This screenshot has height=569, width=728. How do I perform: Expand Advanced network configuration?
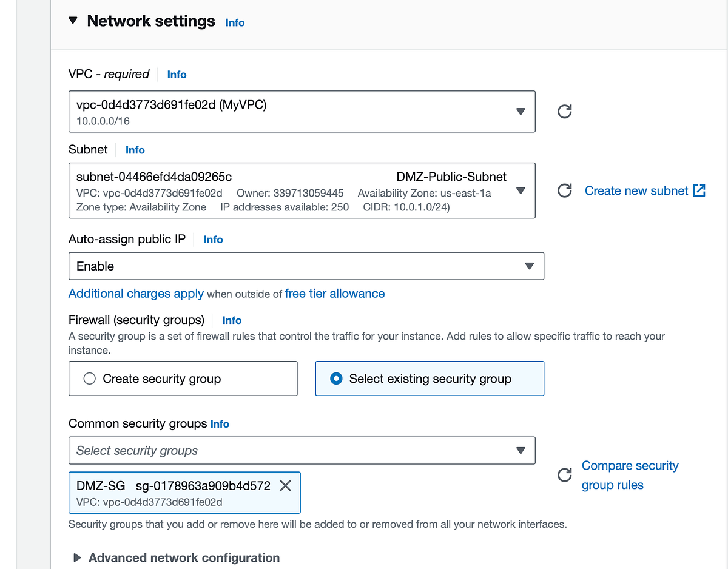pos(77,557)
